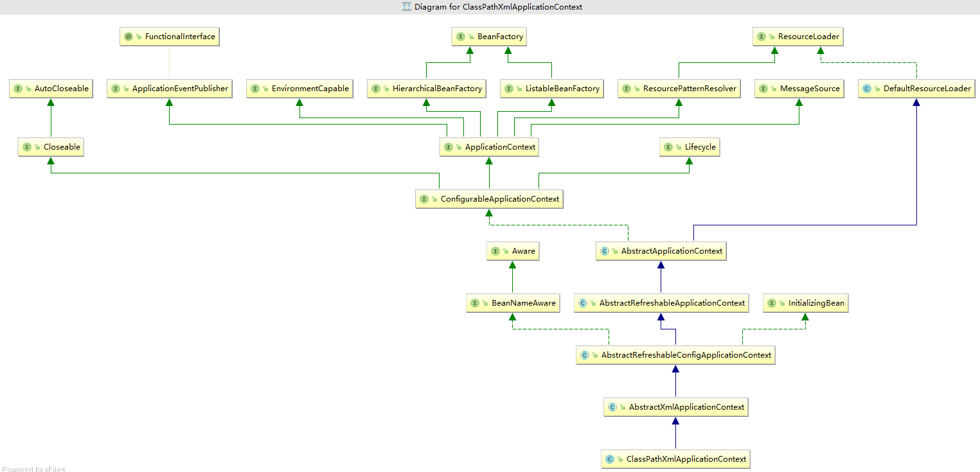980x472 pixels.
Task: Select the AbstractApplicationContext node label
Action: click(x=672, y=251)
